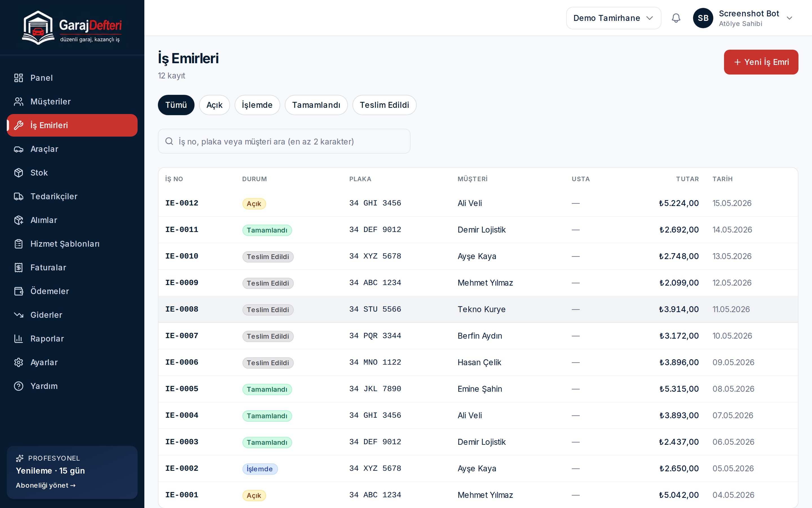
Task: Click the Ödemeler wallet icon
Action: click(18, 291)
